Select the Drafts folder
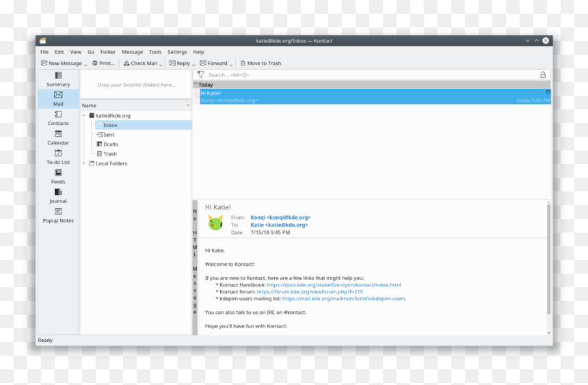 pos(107,144)
